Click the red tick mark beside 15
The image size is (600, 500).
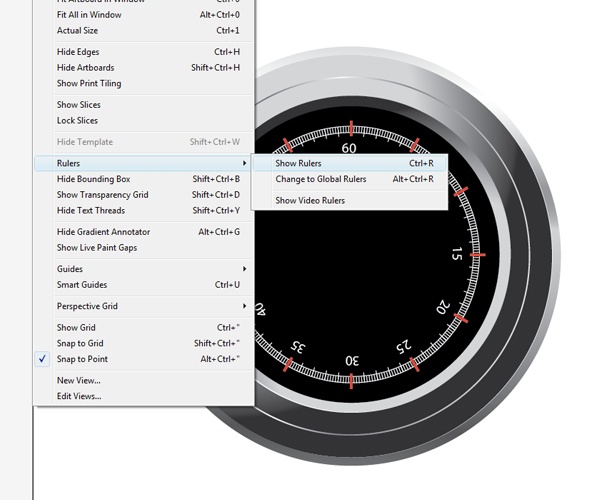click(478, 254)
